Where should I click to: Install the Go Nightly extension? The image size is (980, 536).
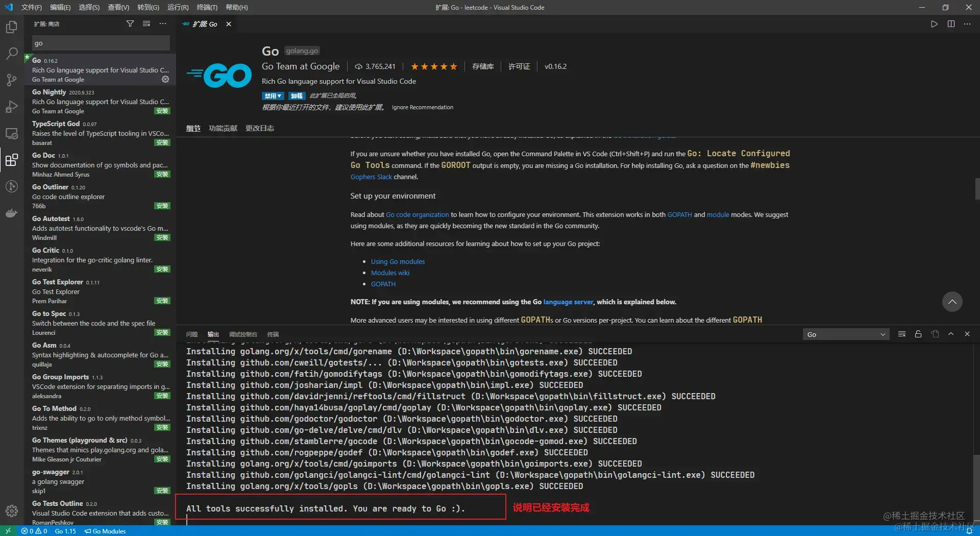click(x=162, y=111)
